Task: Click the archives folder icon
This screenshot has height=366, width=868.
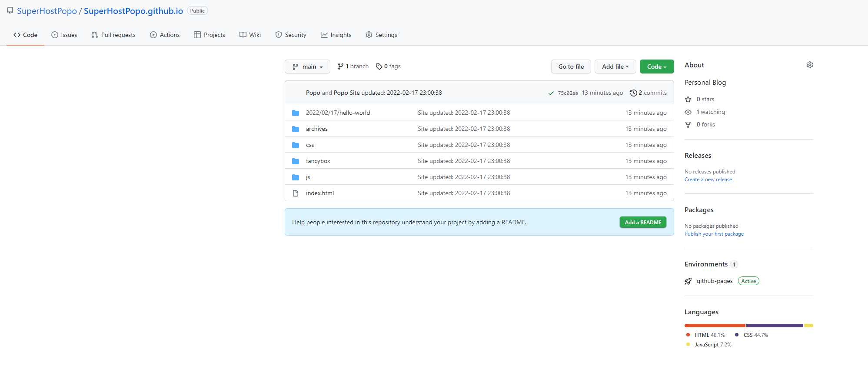Action: [296, 129]
